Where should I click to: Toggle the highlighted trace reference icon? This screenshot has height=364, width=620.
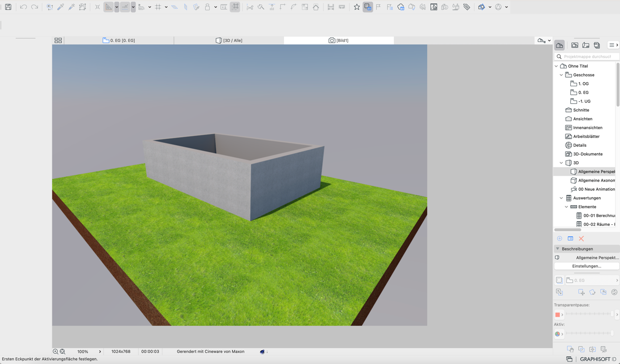point(368,7)
